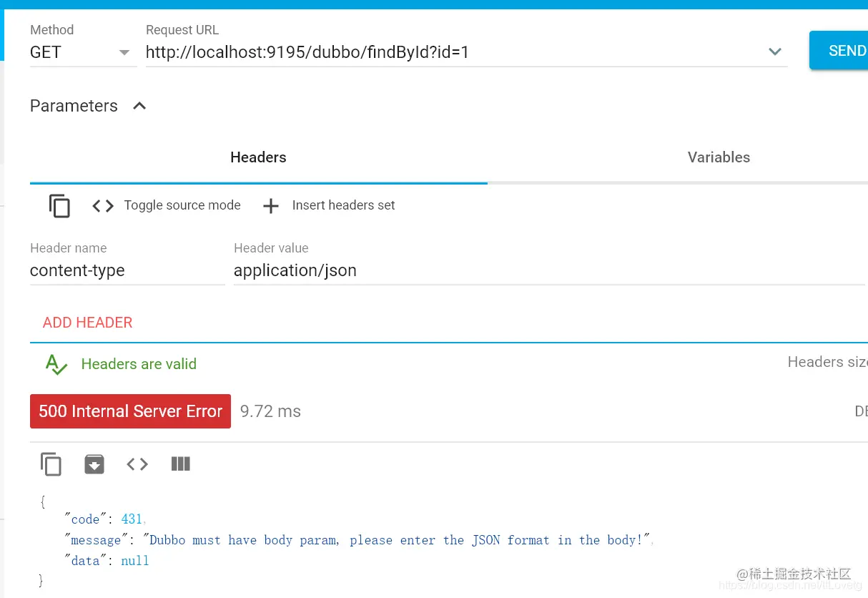Click the 9.72 ms response time
This screenshot has width=868, height=598.
(x=270, y=411)
